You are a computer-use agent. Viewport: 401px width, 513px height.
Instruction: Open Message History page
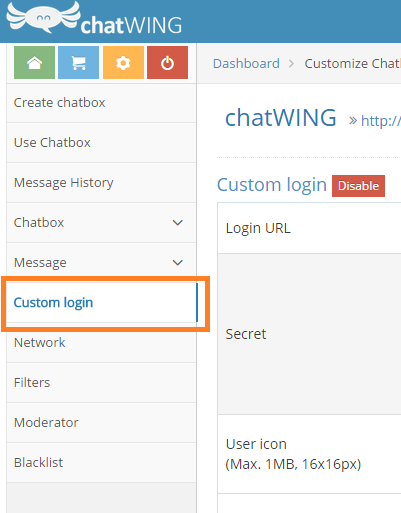(x=101, y=183)
